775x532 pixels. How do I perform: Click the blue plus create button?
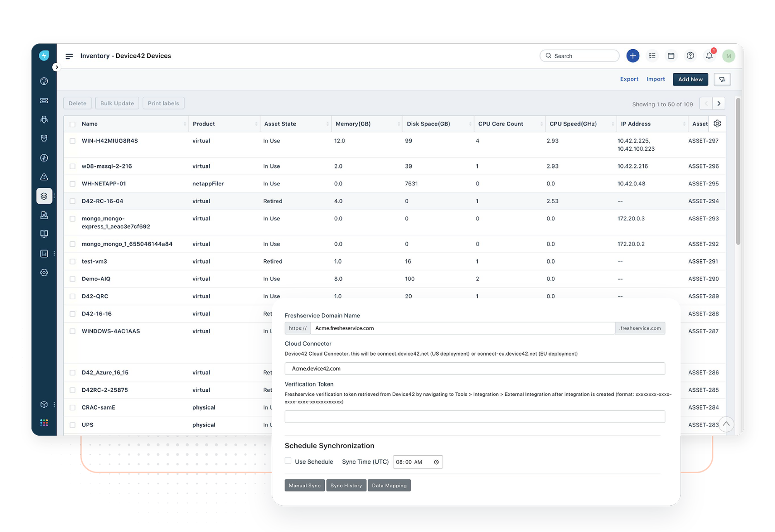pos(632,56)
